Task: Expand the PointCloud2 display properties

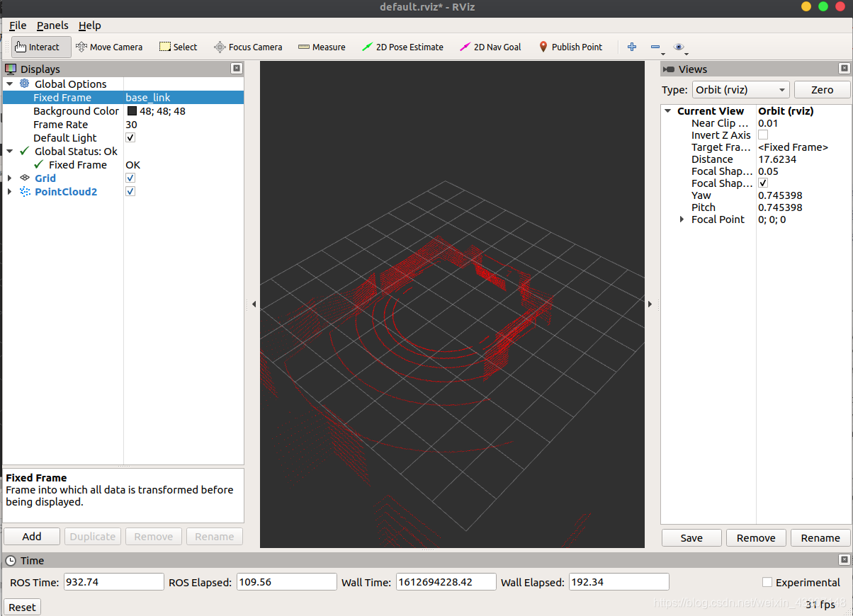Action: (x=10, y=191)
